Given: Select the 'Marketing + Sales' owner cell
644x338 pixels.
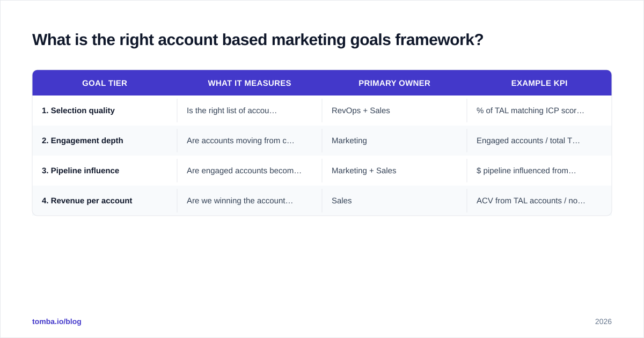Looking at the screenshot, I should pyautogui.click(x=394, y=171).
